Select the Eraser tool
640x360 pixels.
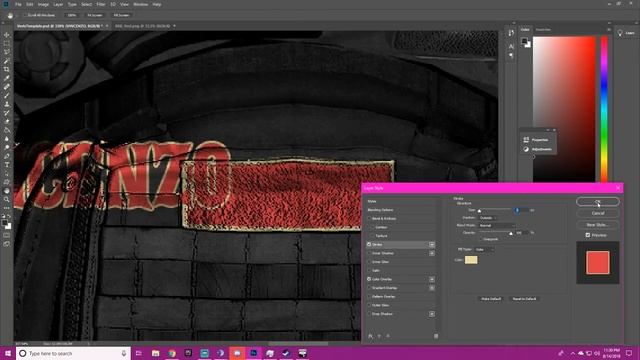pos(7,121)
